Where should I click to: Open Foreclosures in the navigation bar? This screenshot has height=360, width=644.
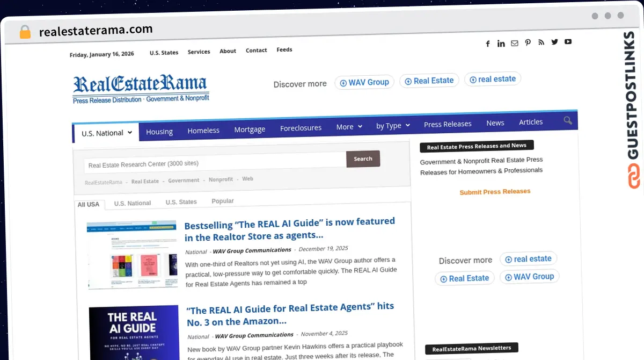point(301,128)
